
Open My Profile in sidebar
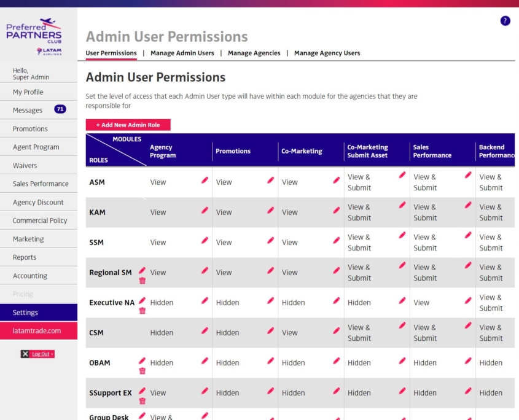coord(39,92)
